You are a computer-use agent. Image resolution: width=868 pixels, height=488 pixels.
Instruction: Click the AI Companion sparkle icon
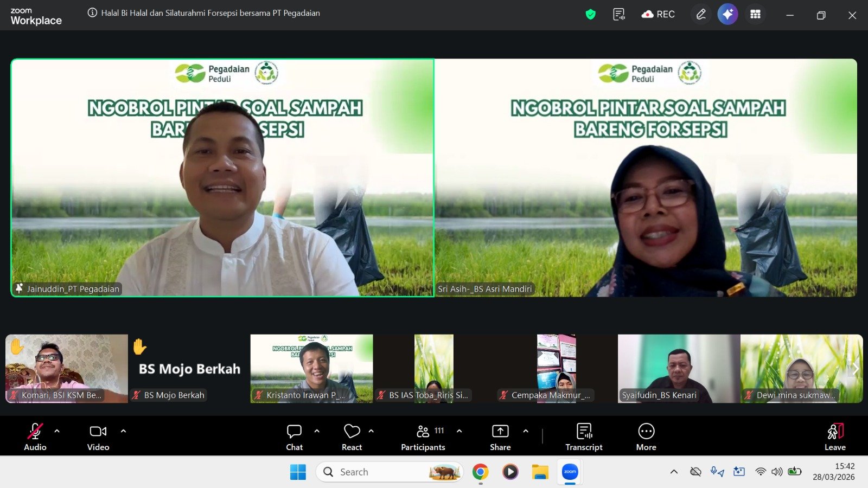[727, 15]
